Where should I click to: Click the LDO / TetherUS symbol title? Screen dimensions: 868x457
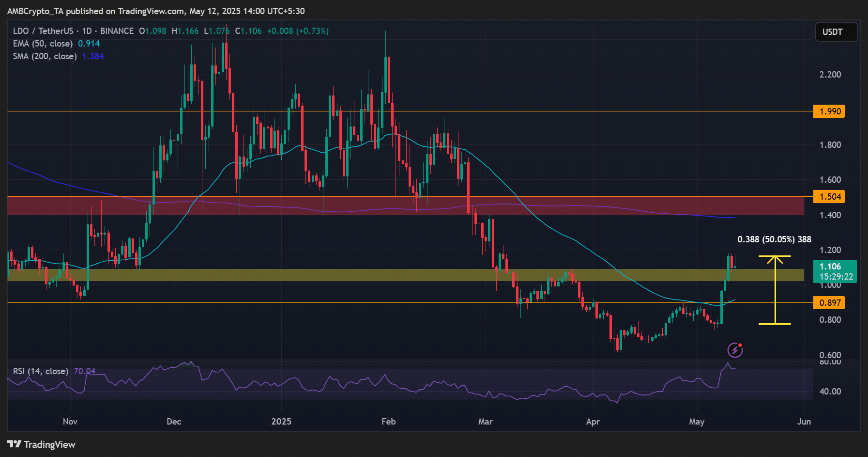[43, 31]
